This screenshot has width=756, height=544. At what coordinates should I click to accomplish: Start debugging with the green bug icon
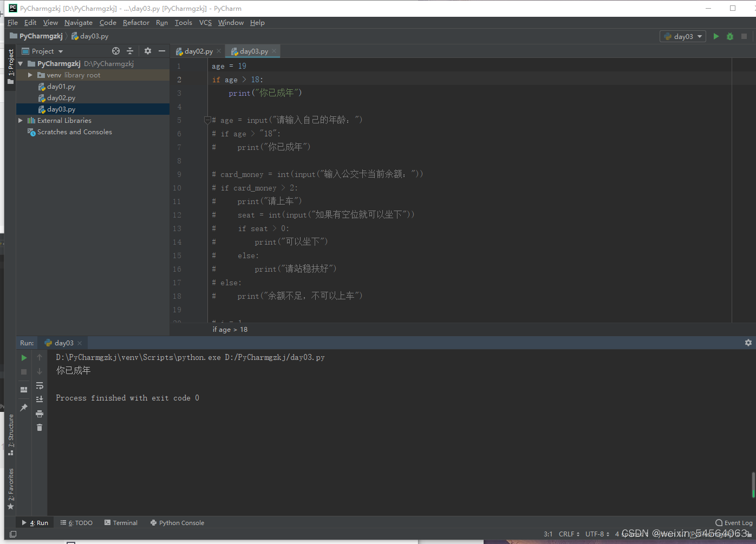point(730,36)
